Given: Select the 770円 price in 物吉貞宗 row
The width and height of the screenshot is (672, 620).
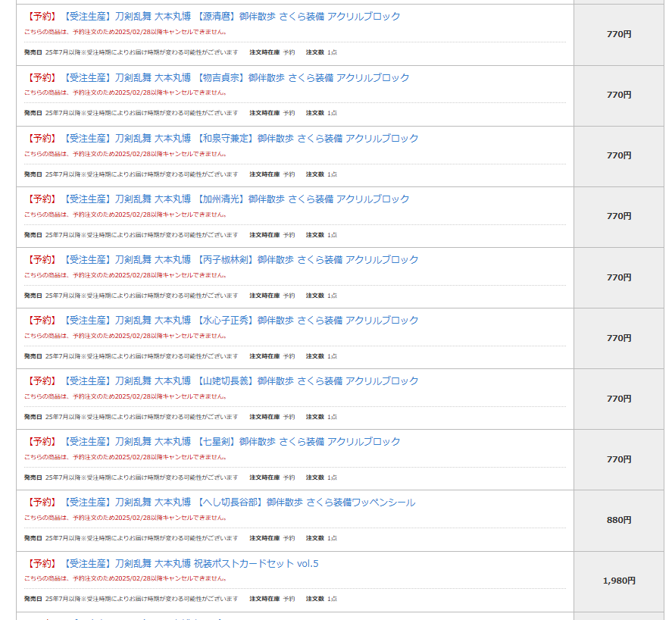Looking at the screenshot, I should tap(619, 95).
